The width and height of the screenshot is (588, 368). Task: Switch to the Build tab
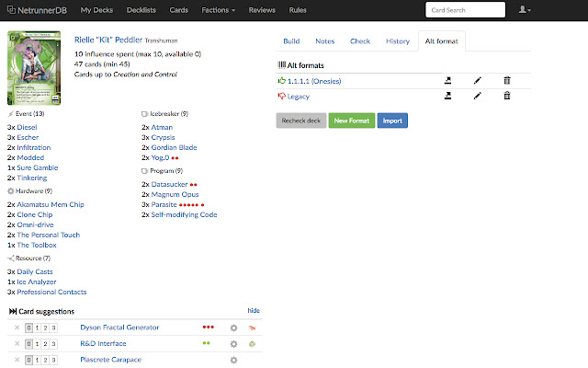[x=291, y=41]
